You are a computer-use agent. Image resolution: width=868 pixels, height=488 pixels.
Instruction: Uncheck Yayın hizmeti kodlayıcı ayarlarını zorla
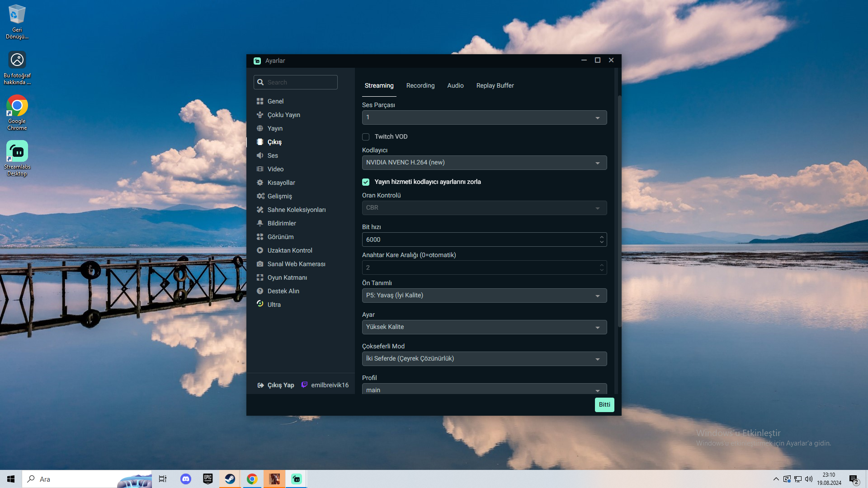(366, 182)
